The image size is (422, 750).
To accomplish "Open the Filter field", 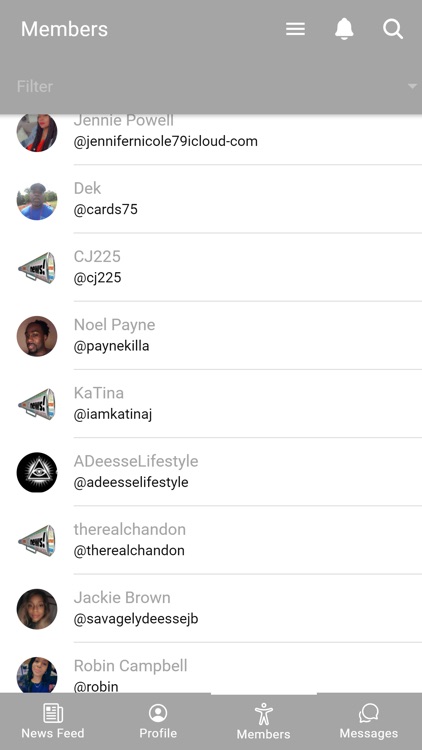I will click(x=211, y=87).
